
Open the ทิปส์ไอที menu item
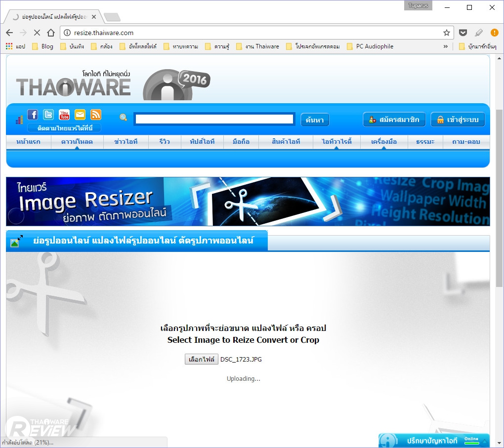pos(202,142)
